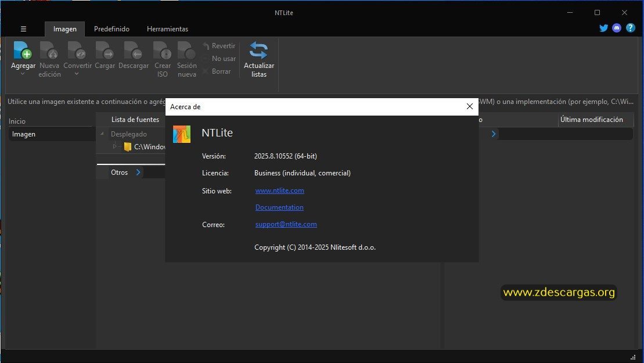Close the NTLite main window
Image resolution: width=644 pixels, height=363 pixels.
[624, 13]
